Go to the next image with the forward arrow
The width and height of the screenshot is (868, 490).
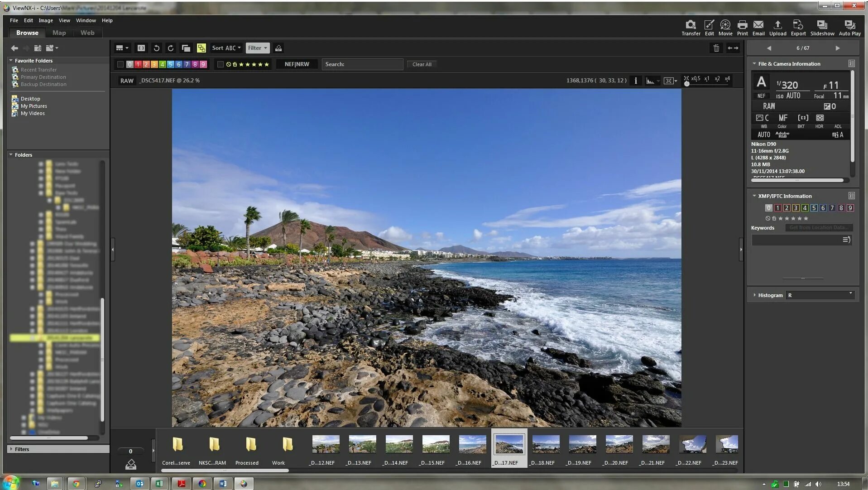pyautogui.click(x=837, y=48)
